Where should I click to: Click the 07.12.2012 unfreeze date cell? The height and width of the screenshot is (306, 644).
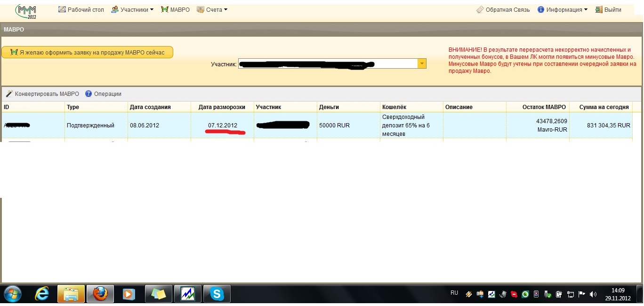(x=223, y=126)
